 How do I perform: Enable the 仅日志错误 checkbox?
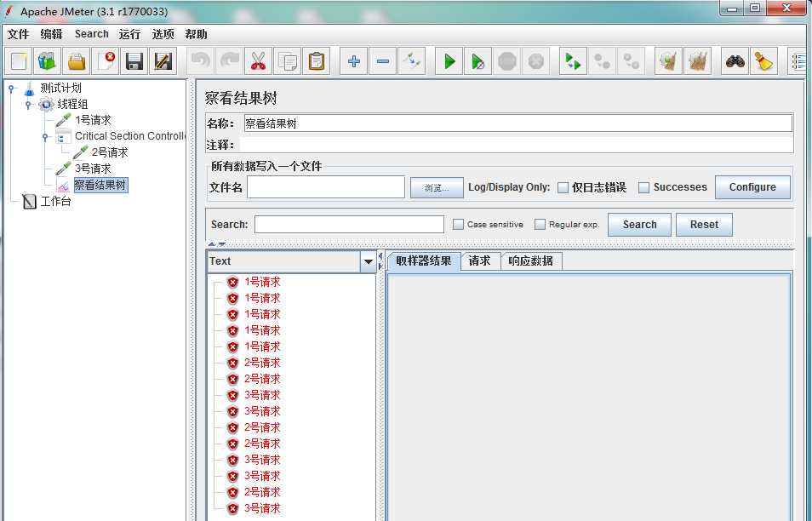tap(563, 187)
